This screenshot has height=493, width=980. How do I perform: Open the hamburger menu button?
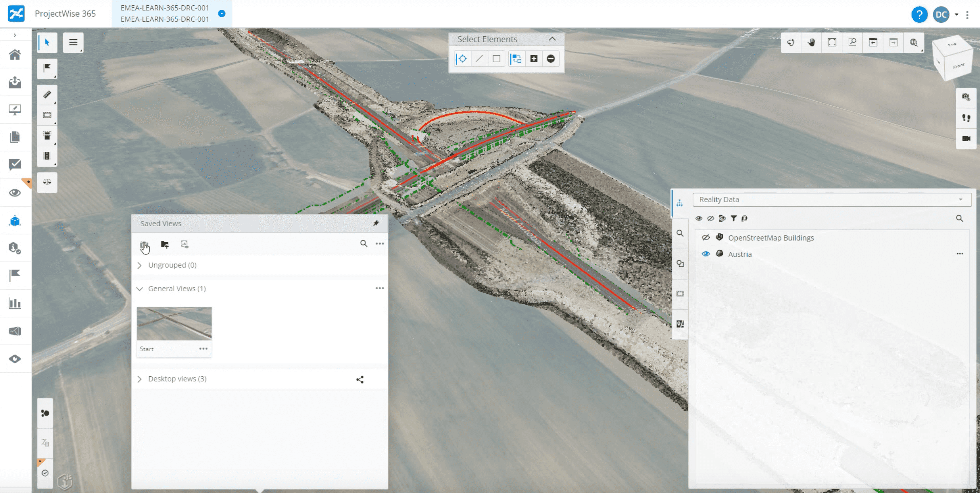[73, 42]
